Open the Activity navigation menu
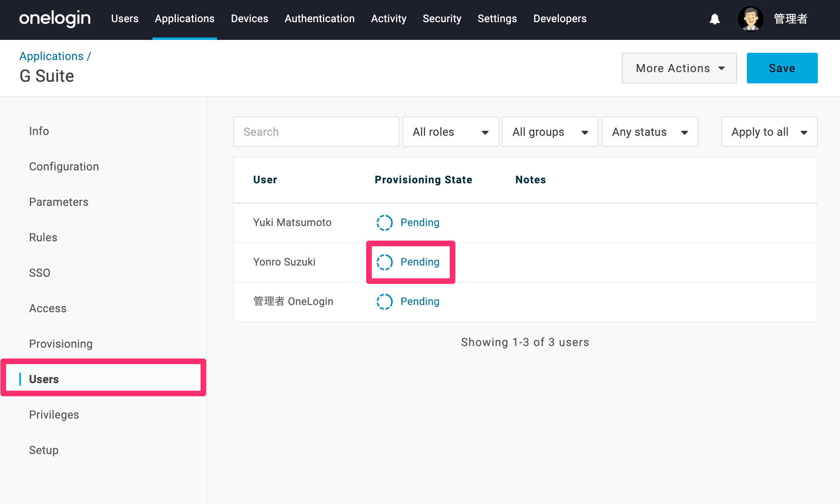 click(x=389, y=19)
